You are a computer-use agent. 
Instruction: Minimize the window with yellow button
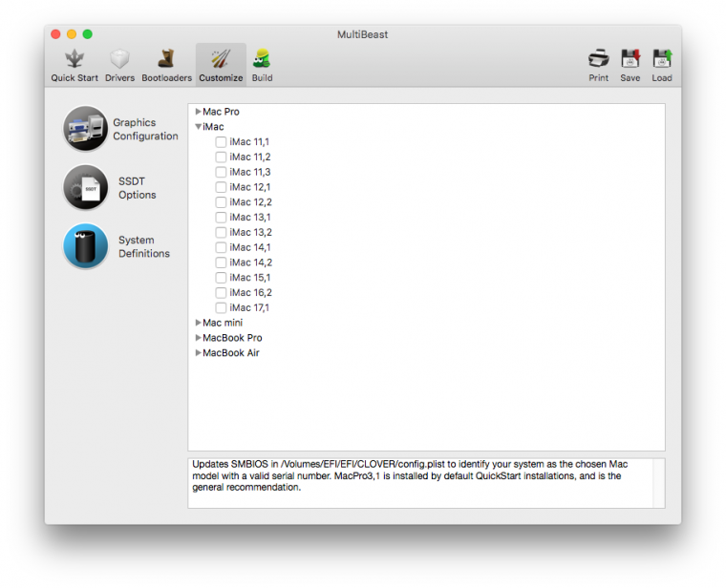tap(72, 34)
